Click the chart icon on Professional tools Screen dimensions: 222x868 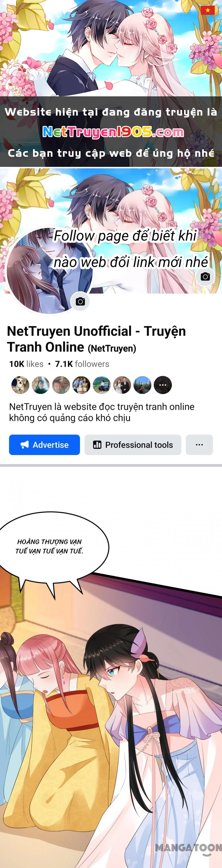click(x=97, y=445)
